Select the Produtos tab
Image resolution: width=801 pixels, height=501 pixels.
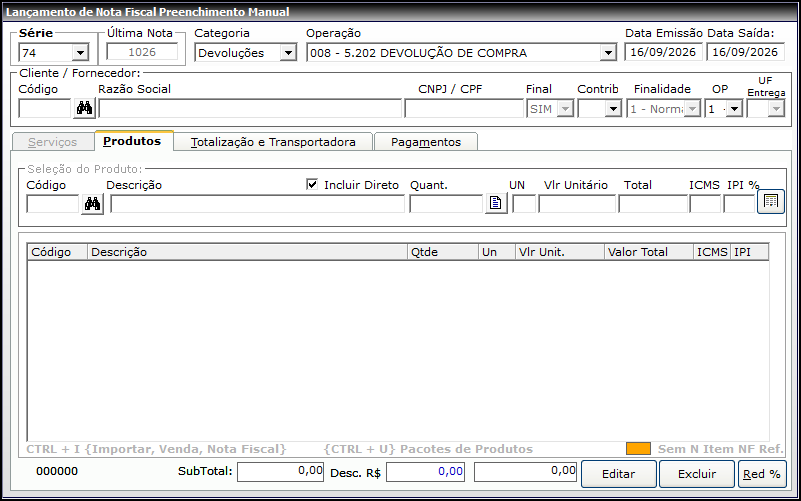pyautogui.click(x=132, y=141)
